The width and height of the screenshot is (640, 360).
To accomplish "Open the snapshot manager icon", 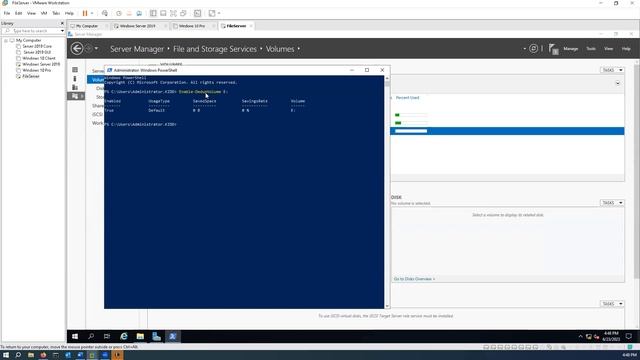I will pos(139,13).
